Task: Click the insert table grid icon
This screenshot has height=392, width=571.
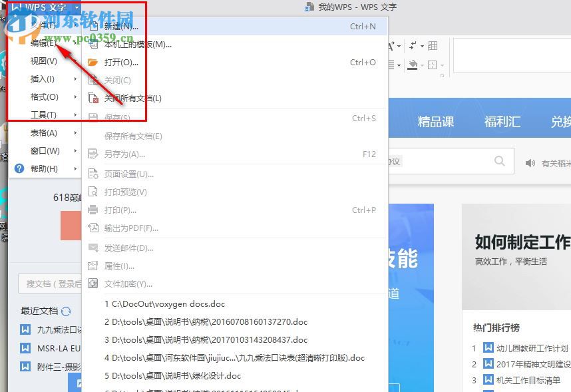Action: tap(433, 45)
